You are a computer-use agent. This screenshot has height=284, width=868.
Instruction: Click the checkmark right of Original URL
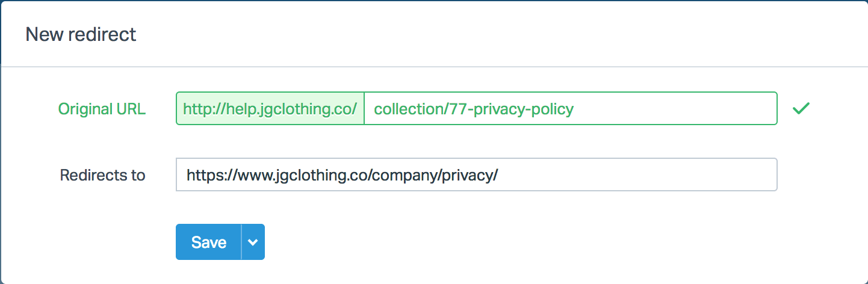pyautogui.click(x=801, y=108)
